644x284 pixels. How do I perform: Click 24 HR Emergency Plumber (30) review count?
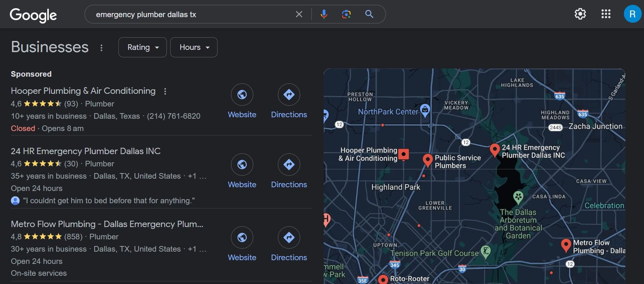(71, 164)
